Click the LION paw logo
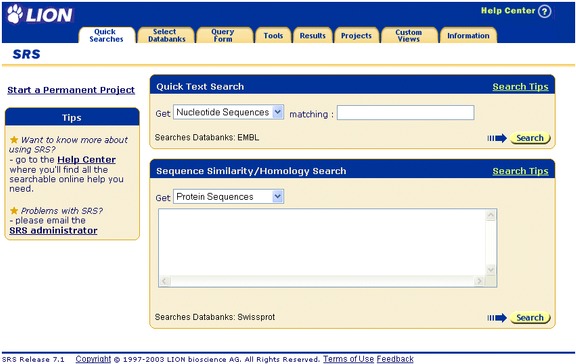 click(x=15, y=14)
